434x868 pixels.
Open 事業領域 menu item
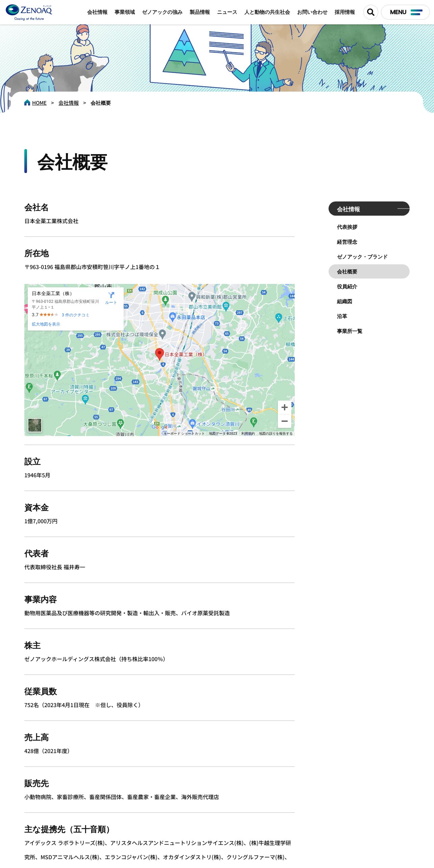pos(125,12)
